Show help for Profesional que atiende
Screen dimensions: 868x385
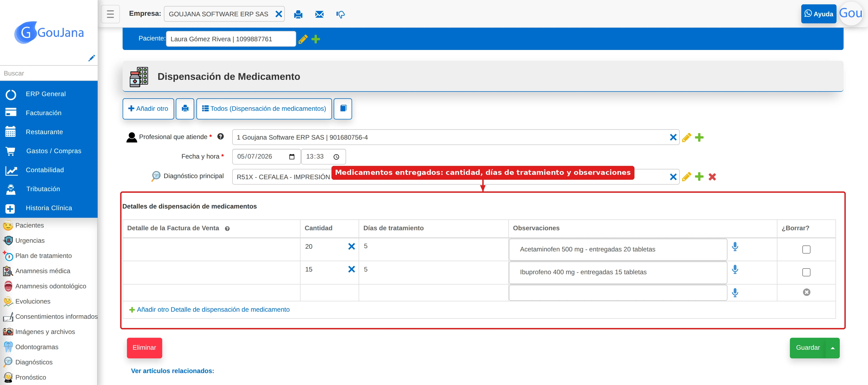click(220, 137)
